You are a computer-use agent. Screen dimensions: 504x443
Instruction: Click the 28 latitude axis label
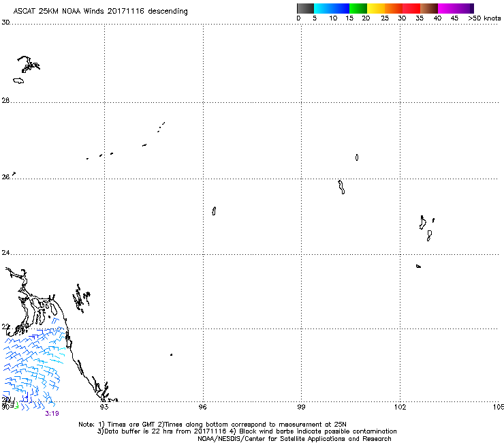pyautogui.click(x=5, y=101)
